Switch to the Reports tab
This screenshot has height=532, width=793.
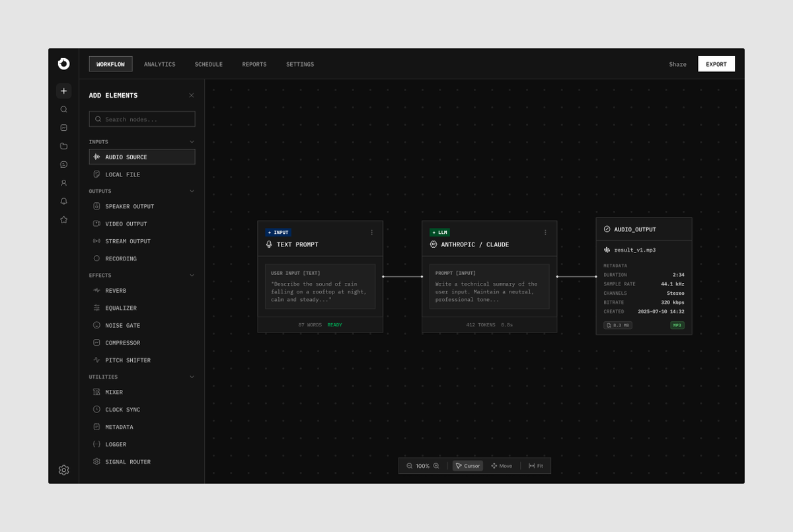[254, 64]
